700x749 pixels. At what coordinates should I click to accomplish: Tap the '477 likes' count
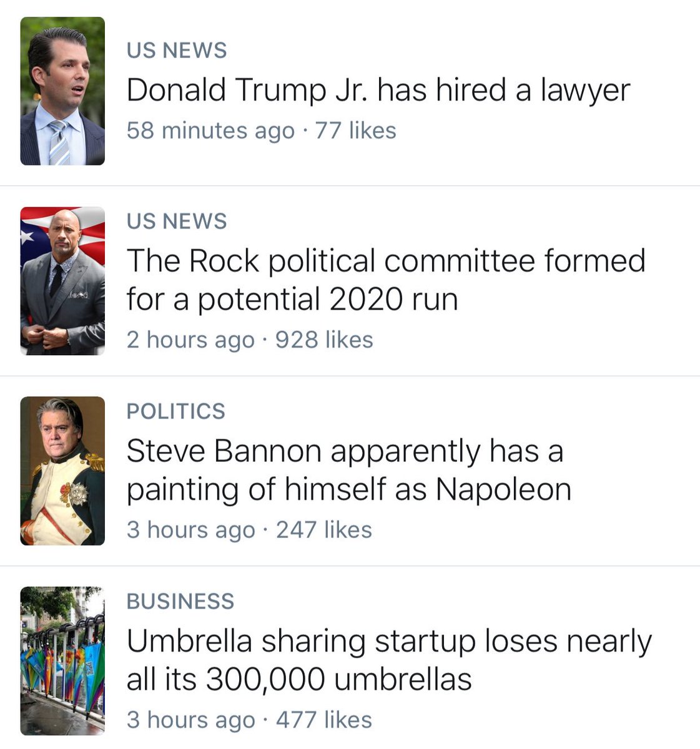pos(323,720)
